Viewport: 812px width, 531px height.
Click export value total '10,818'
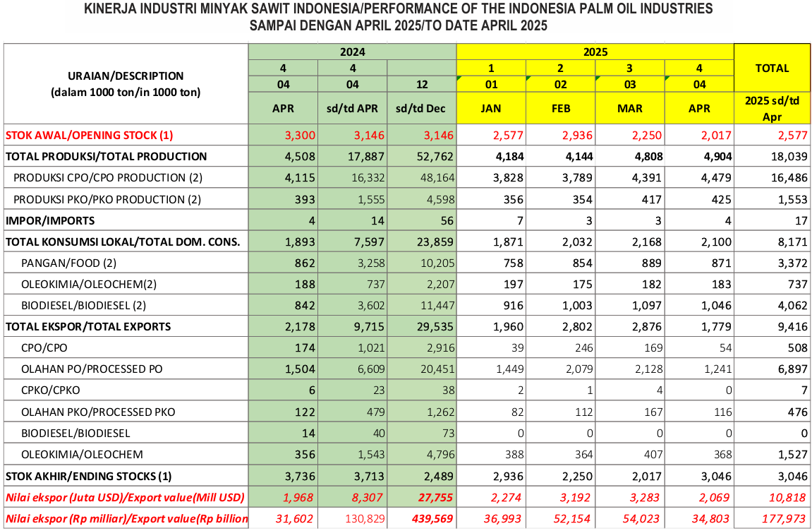pos(787,498)
